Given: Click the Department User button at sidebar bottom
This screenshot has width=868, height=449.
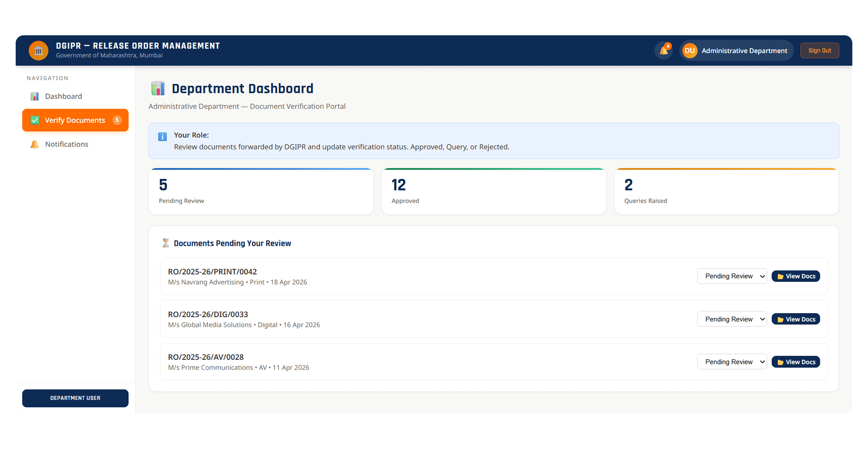Looking at the screenshot, I should pos(75,398).
